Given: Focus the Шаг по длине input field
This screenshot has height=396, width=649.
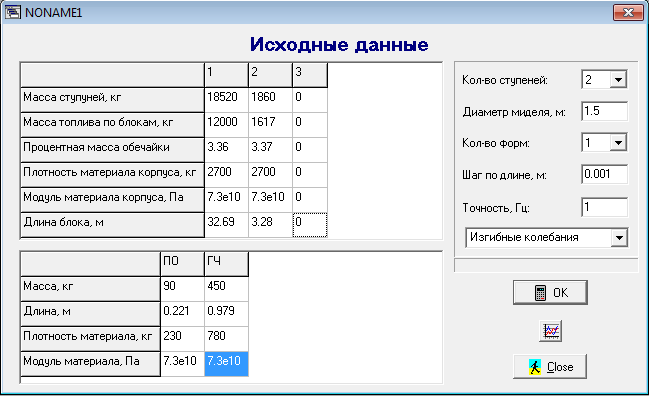Looking at the screenshot, I should pos(604,174).
